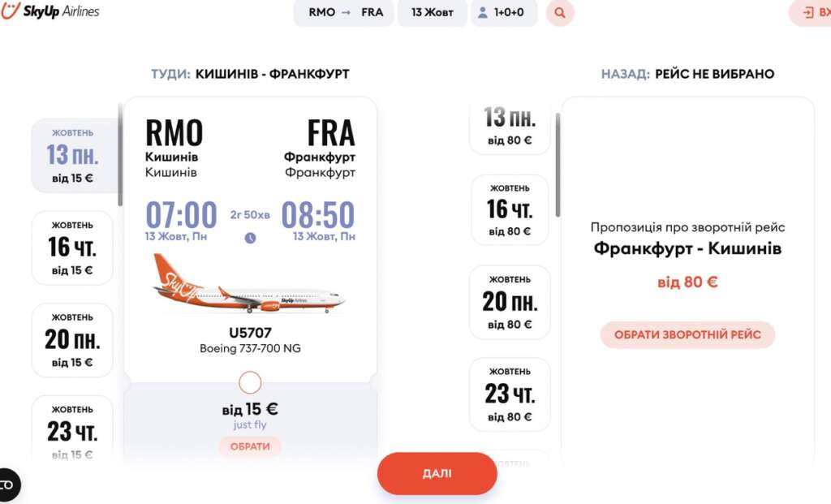This screenshot has height=504, width=831.
Task: Click the ОБРАТИ button for just fly
Action: coord(250,446)
